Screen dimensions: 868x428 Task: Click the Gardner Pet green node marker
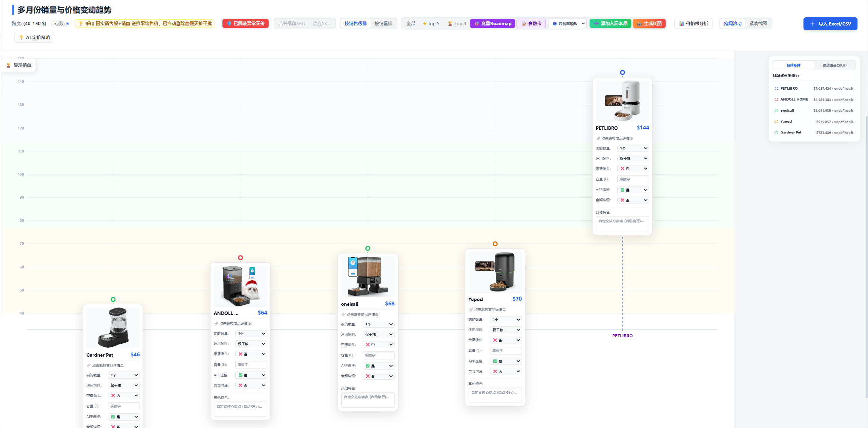[113, 300]
